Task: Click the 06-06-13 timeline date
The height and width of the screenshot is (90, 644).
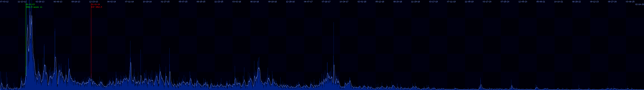Action: click(x=58, y=1)
